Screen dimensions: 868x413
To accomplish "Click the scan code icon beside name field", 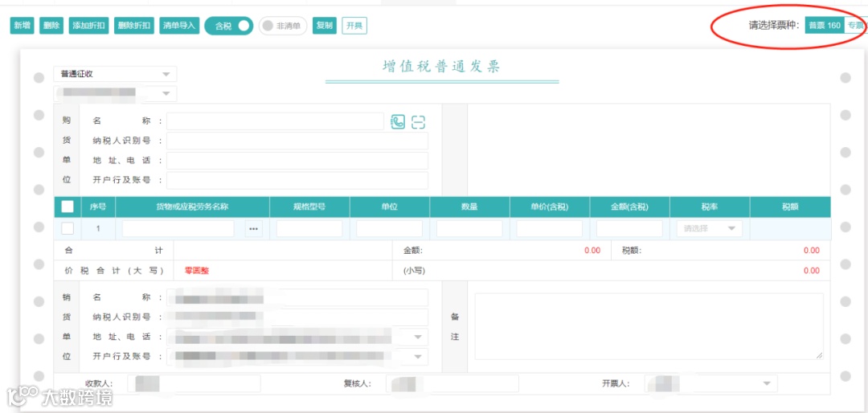I will 419,122.
